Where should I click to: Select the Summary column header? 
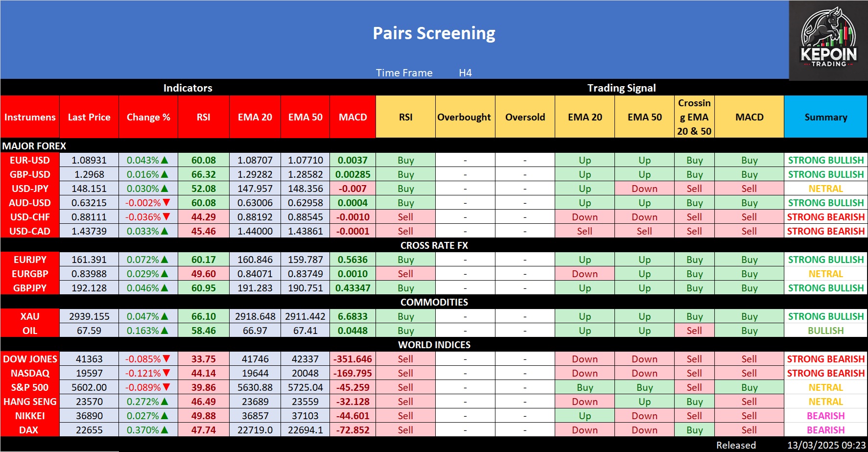[x=825, y=117]
